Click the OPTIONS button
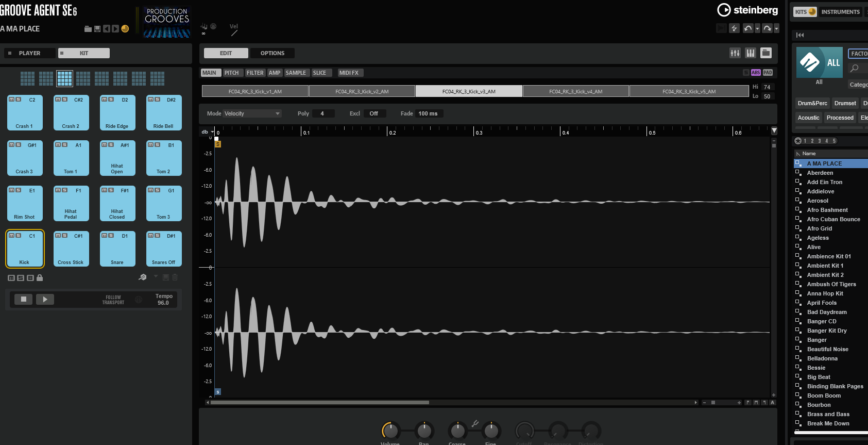868x445 pixels. (273, 53)
